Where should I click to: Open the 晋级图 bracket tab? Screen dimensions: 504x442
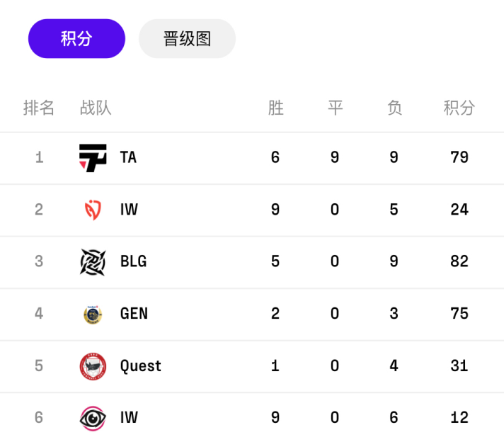click(187, 38)
